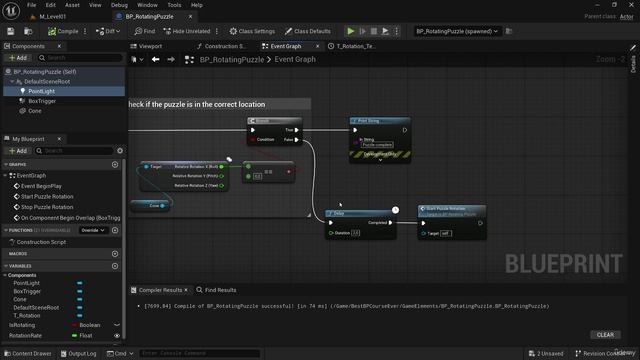Viewport: 640px width, 360px height.
Task: Click the My Blueprint search field
Action: [74, 151]
